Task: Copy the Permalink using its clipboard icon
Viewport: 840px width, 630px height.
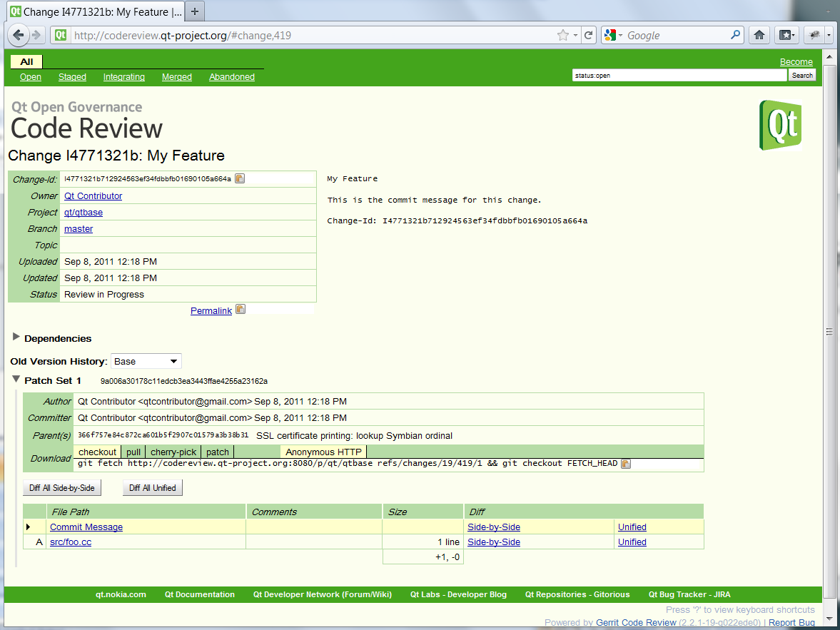Action: point(241,309)
